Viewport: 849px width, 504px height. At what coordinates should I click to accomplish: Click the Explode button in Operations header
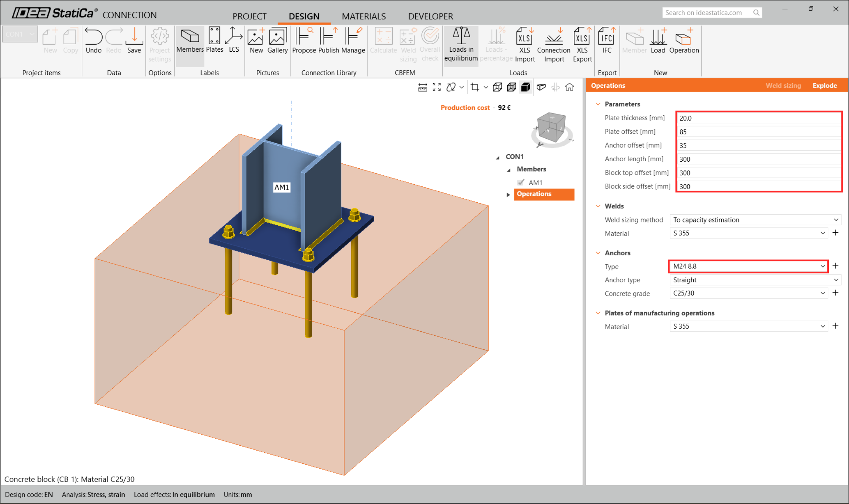pos(825,86)
